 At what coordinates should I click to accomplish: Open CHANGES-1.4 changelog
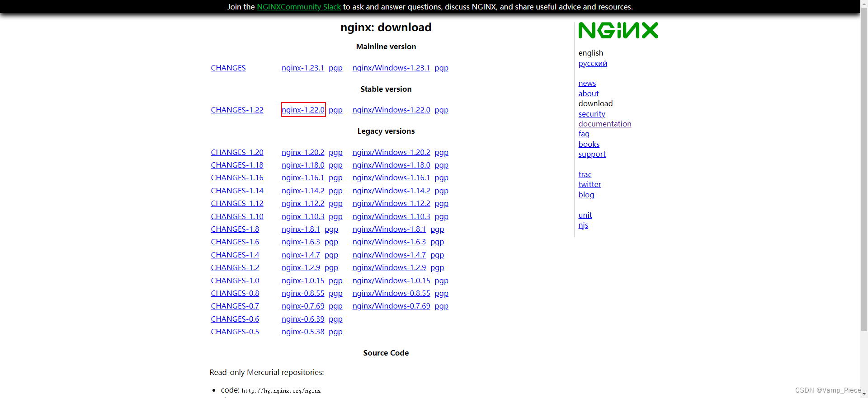235,255
